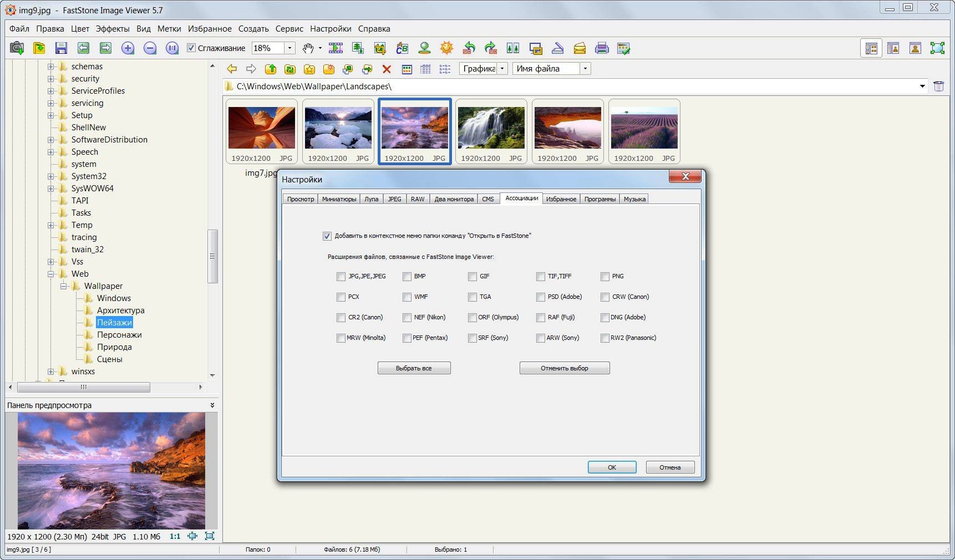Collapse the Wallpaper folder node
The height and width of the screenshot is (560, 955).
[x=63, y=286]
